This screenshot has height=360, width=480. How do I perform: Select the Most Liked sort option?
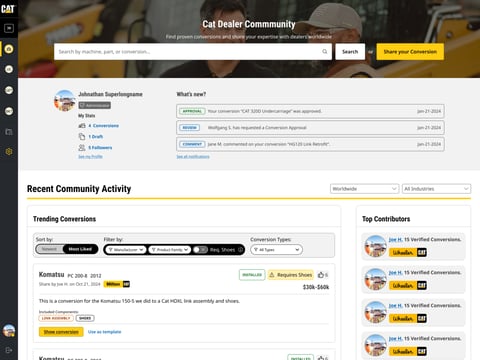(80, 249)
